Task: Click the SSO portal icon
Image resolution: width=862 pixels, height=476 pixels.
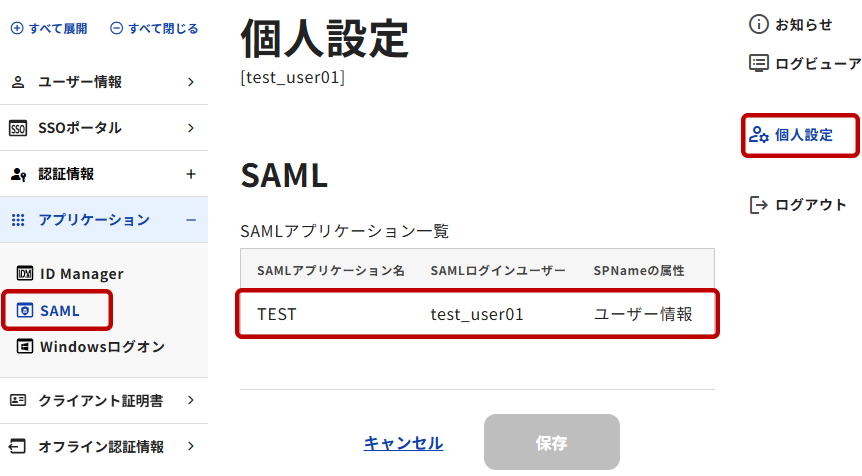Action: click(x=18, y=128)
